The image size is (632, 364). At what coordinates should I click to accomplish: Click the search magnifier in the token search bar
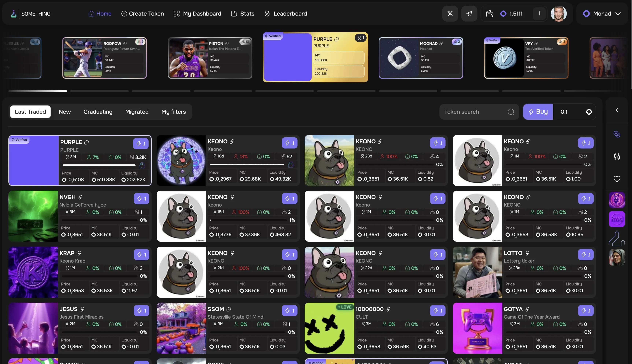[x=511, y=112]
